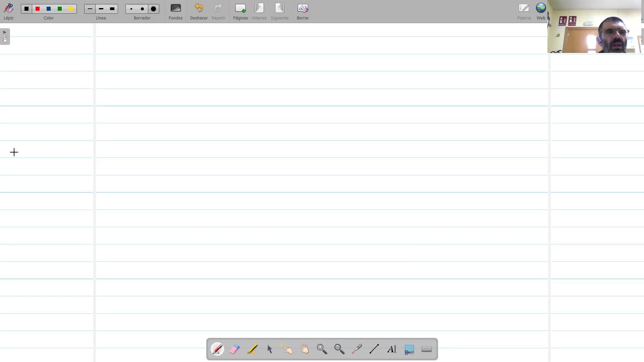Click the zoom in magnifier
Image resolution: width=644 pixels, height=362 pixels.
coord(322,349)
